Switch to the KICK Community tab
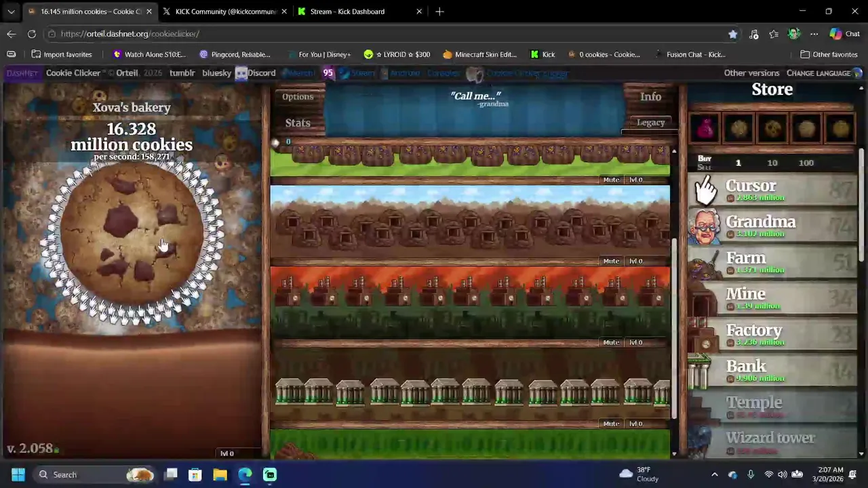This screenshot has height=488, width=868. (226, 12)
